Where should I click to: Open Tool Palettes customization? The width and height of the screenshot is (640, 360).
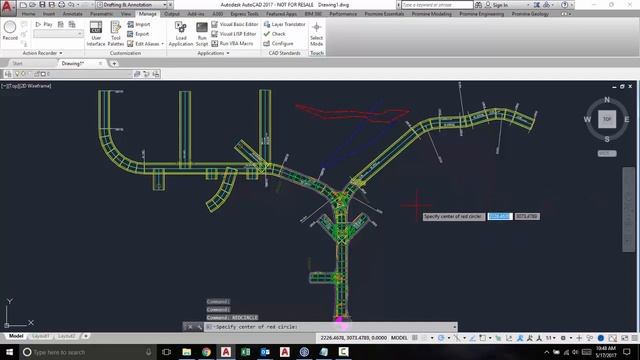[116, 33]
